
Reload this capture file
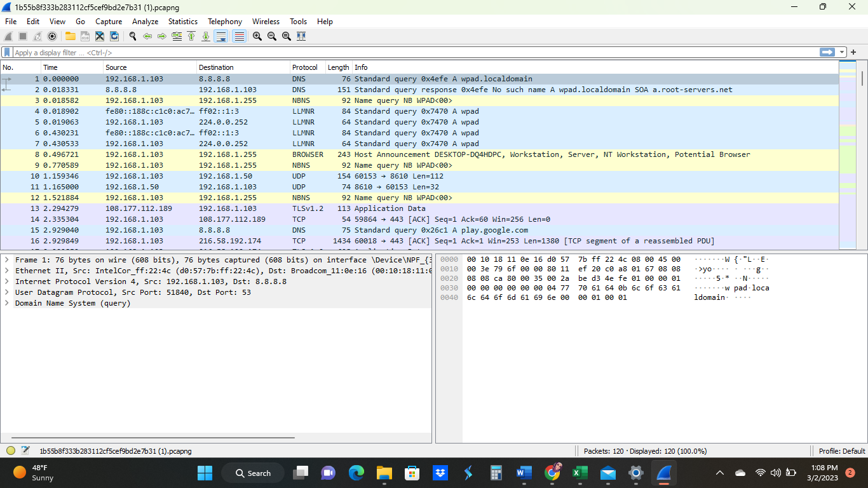114,36
